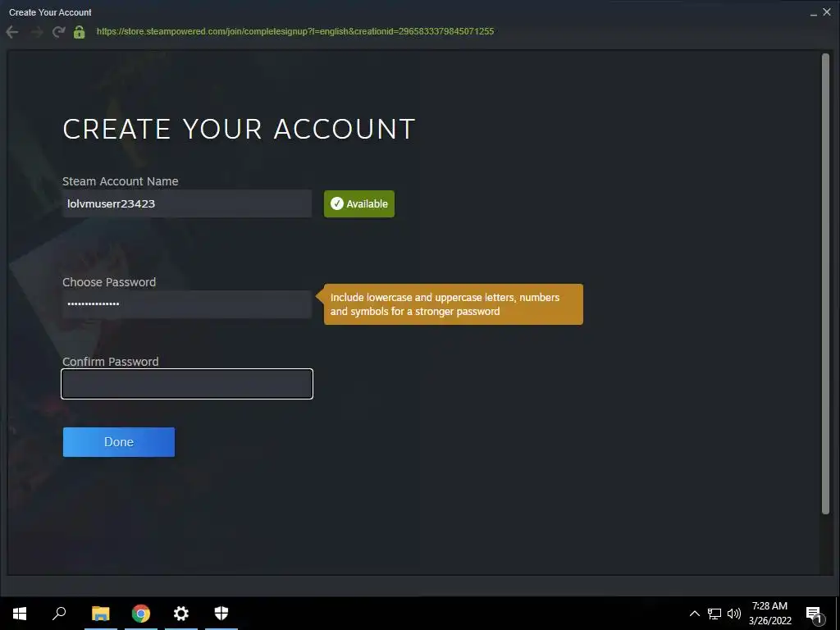
Task: Click the Confirm Password label
Action: click(111, 362)
